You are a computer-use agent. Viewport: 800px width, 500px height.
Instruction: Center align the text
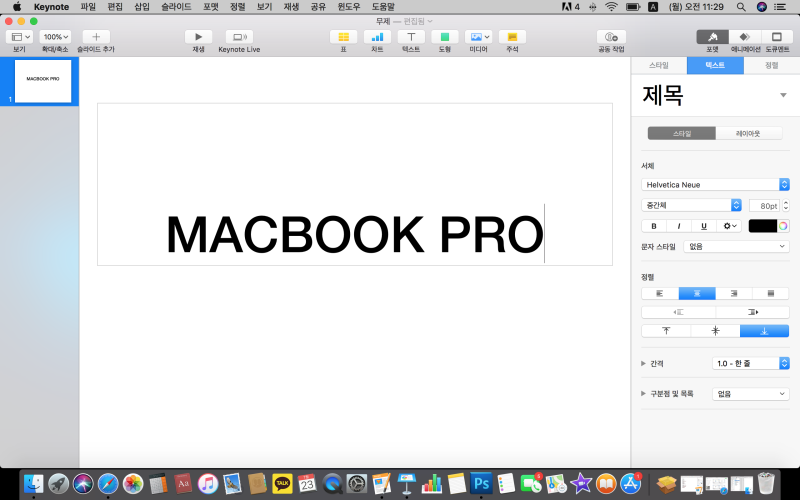697,293
